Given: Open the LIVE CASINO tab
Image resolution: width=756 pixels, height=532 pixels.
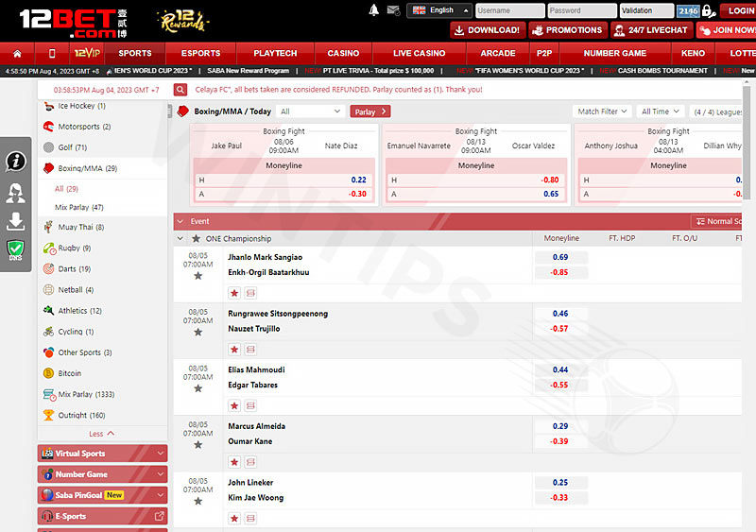Looking at the screenshot, I should (419, 53).
